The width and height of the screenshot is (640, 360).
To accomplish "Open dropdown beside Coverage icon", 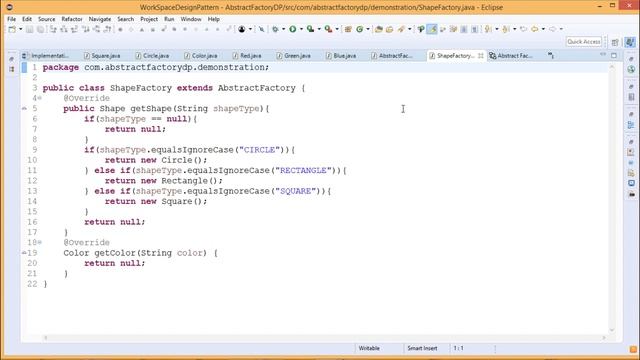I will pyautogui.click(x=319, y=29).
